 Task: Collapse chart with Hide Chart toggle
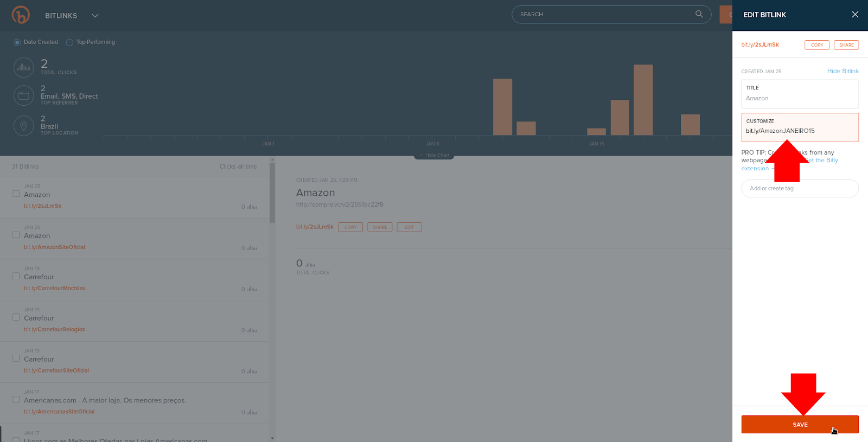(434, 155)
